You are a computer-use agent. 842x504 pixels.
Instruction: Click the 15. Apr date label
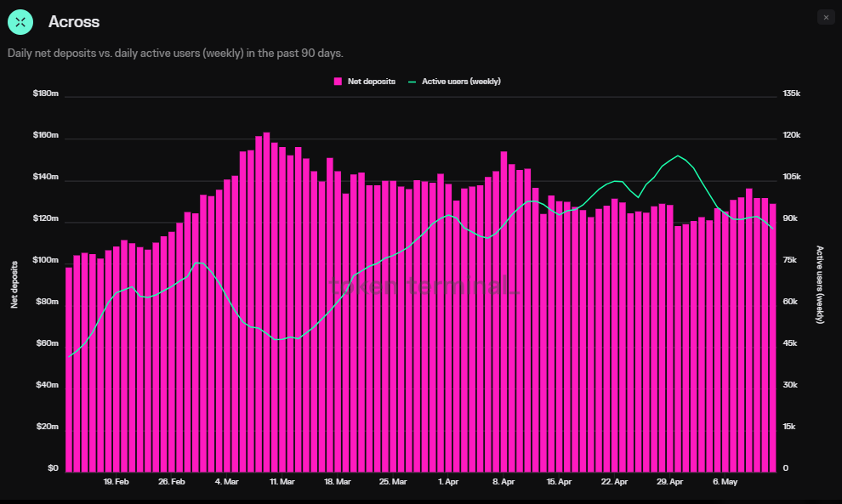click(559, 482)
